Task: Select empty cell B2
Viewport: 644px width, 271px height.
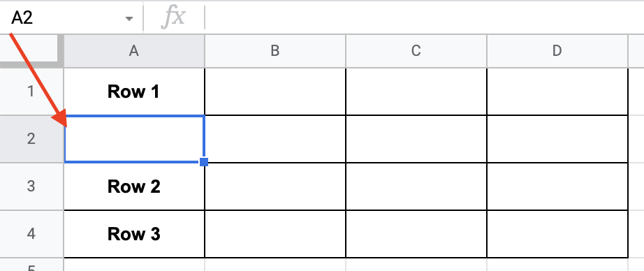Action: click(x=275, y=139)
